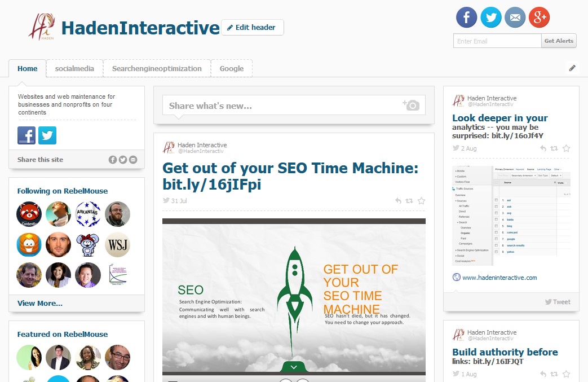Favorite the SEO Time Machine tweet
The width and height of the screenshot is (588, 382).
pyautogui.click(x=422, y=201)
